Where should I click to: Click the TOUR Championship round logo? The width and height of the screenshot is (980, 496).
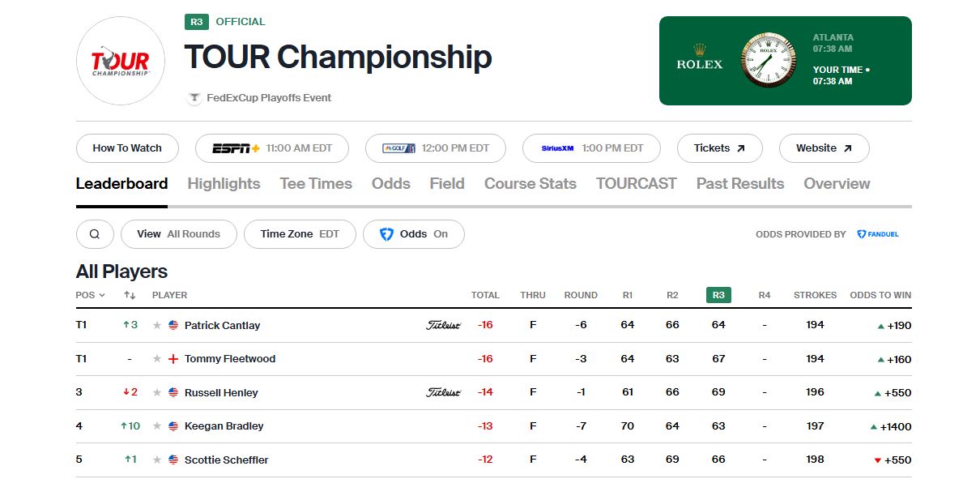[121, 61]
